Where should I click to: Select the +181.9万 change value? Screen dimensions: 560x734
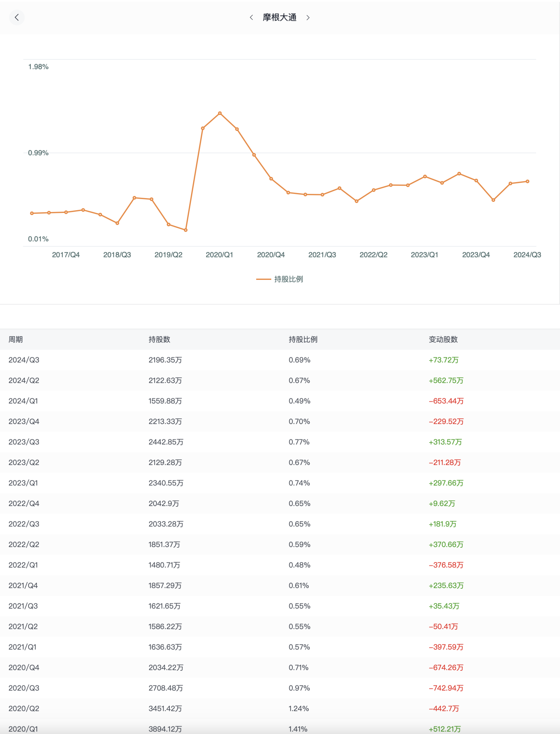(x=443, y=524)
